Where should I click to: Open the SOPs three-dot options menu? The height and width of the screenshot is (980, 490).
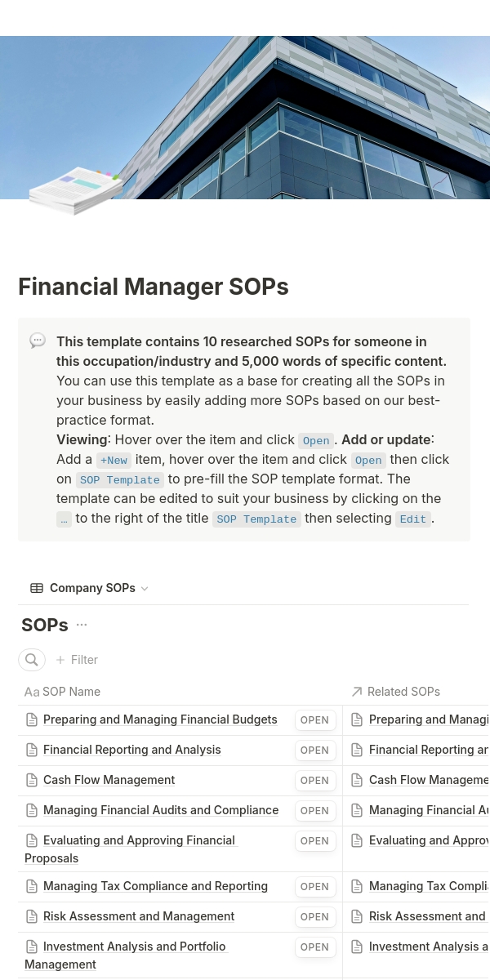click(x=82, y=625)
